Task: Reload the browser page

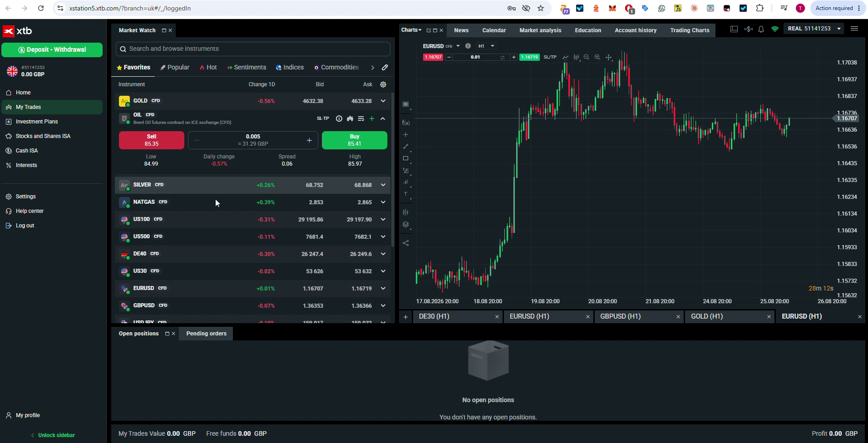Action: 41,8
